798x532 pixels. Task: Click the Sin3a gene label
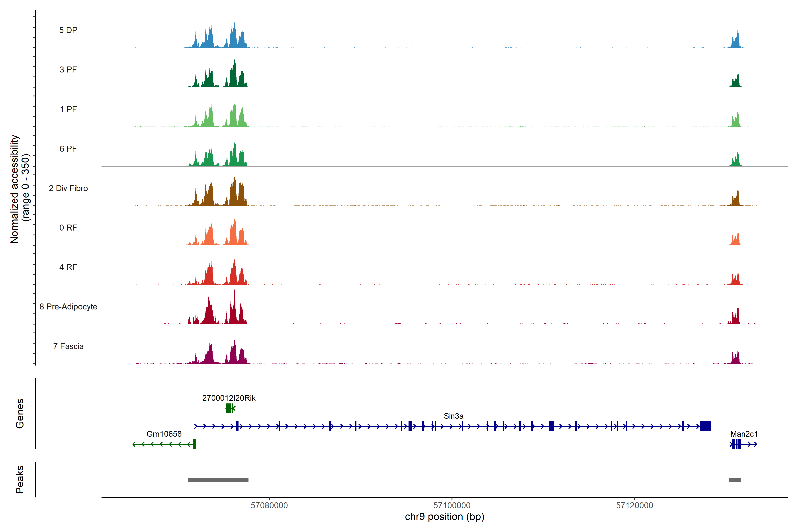click(453, 416)
